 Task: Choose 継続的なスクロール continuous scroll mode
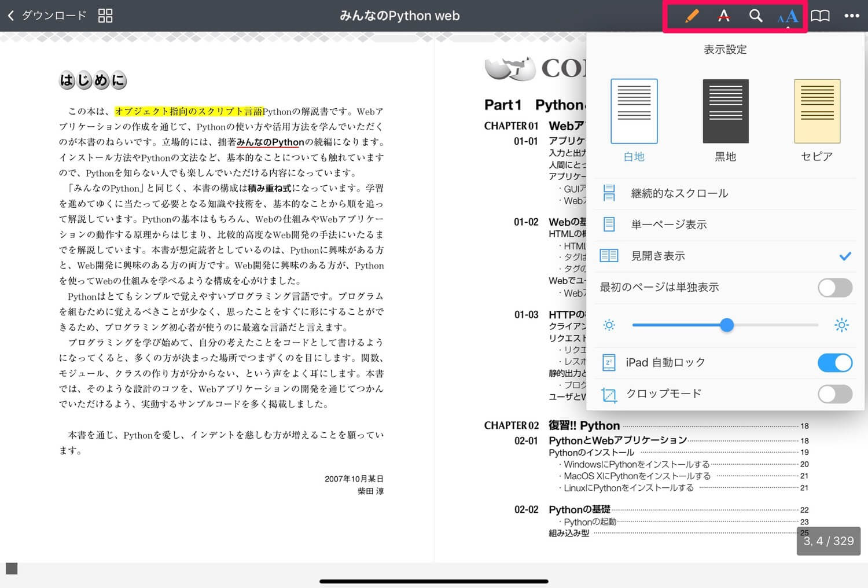pyautogui.click(x=726, y=193)
